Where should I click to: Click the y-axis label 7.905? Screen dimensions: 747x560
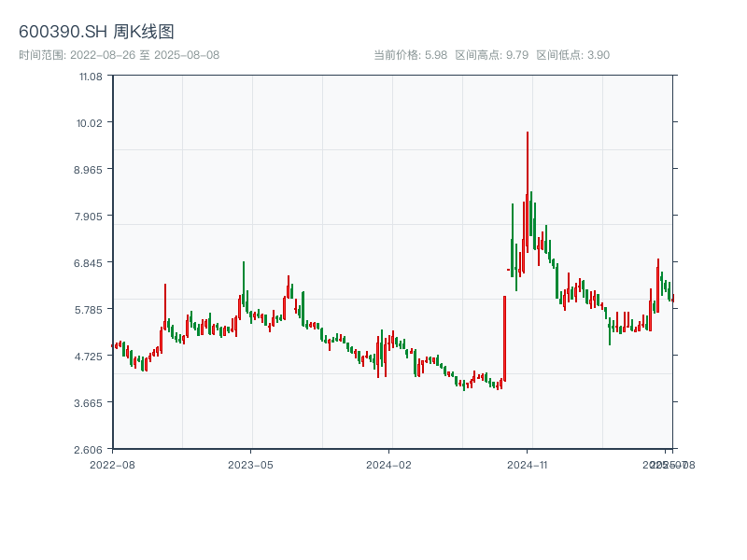click(x=88, y=217)
